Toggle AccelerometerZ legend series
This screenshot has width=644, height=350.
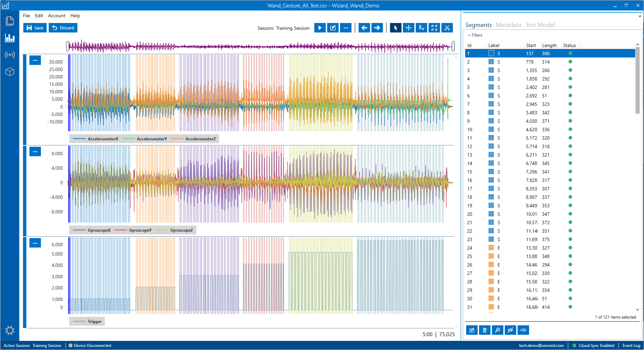click(193, 139)
